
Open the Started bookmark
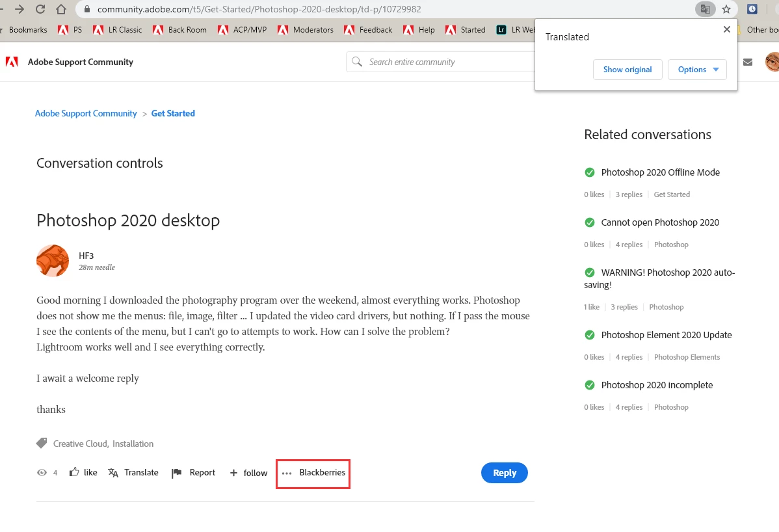466,30
